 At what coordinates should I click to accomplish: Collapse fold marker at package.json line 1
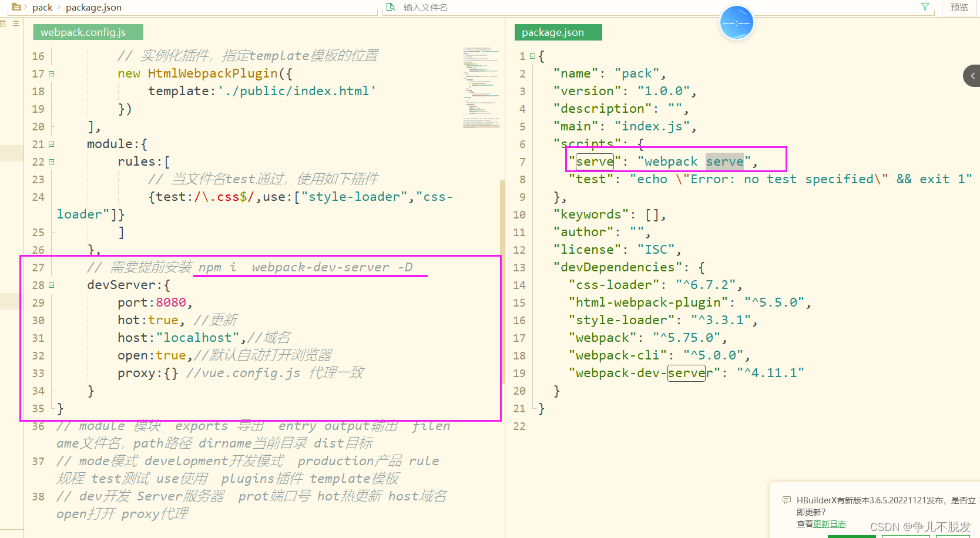point(532,56)
